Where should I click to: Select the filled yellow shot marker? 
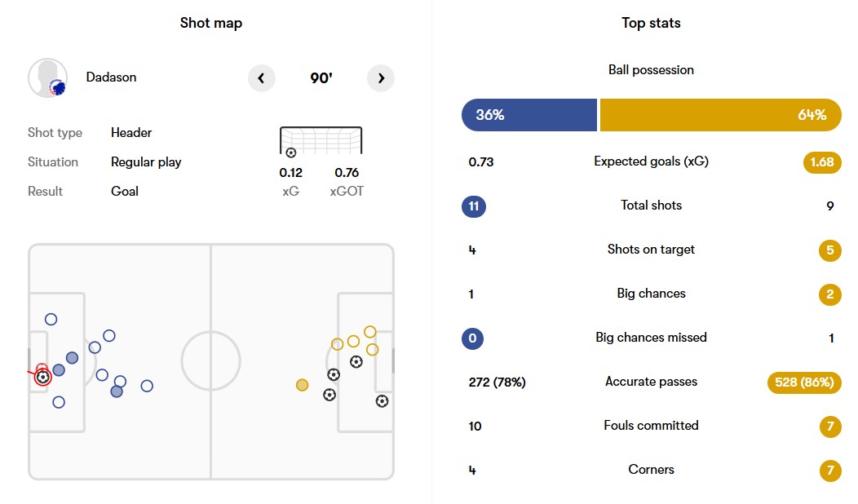[x=303, y=385]
